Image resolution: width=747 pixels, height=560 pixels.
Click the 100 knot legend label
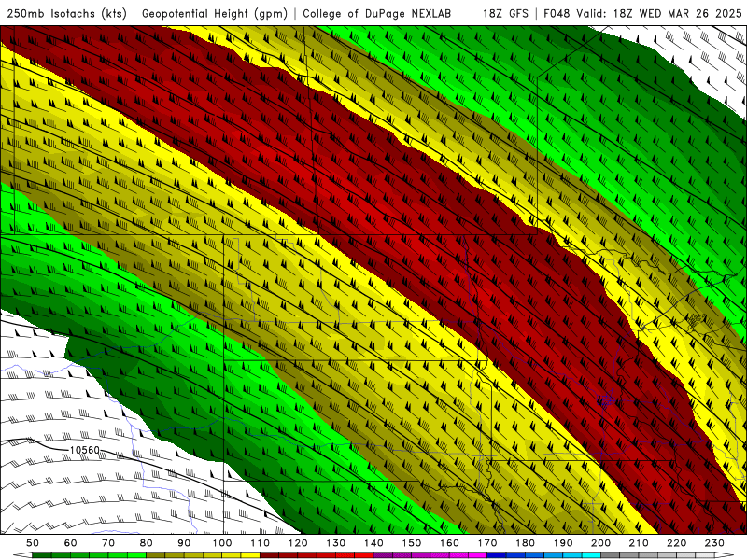click(222, 543)
